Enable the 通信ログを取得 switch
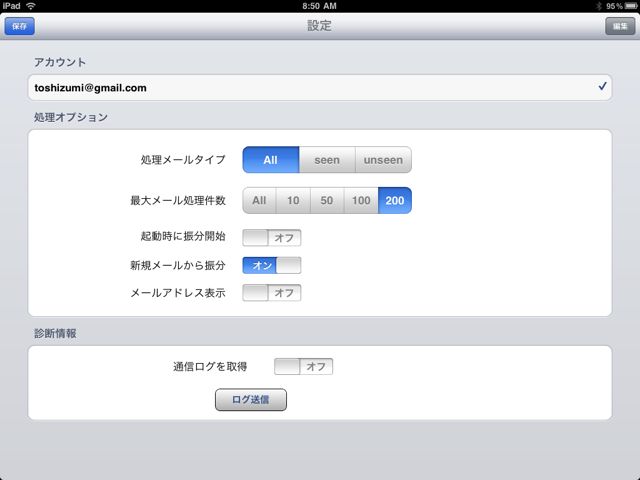This screenshot has width=640, height=480. coord(303,366)
